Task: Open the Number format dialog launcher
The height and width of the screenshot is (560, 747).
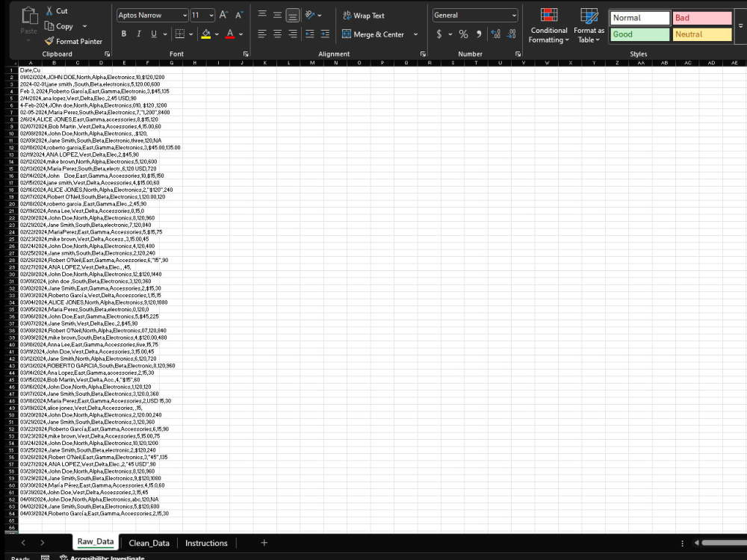Action: tap(518, 55)
